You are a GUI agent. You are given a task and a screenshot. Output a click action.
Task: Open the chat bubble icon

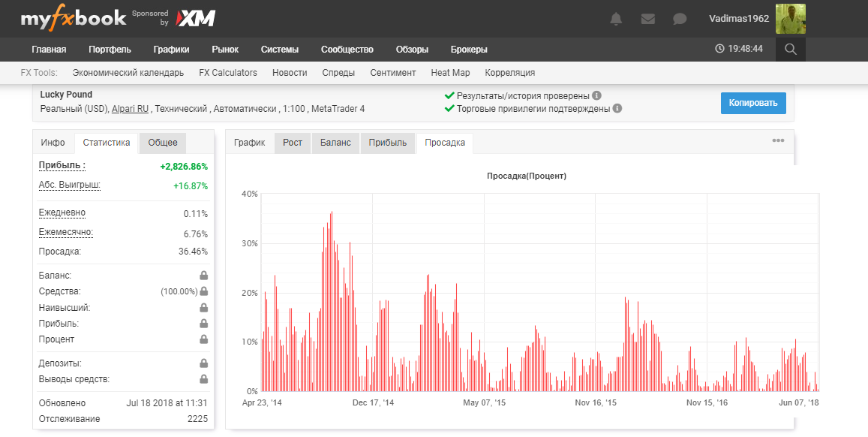coord(679,19)
